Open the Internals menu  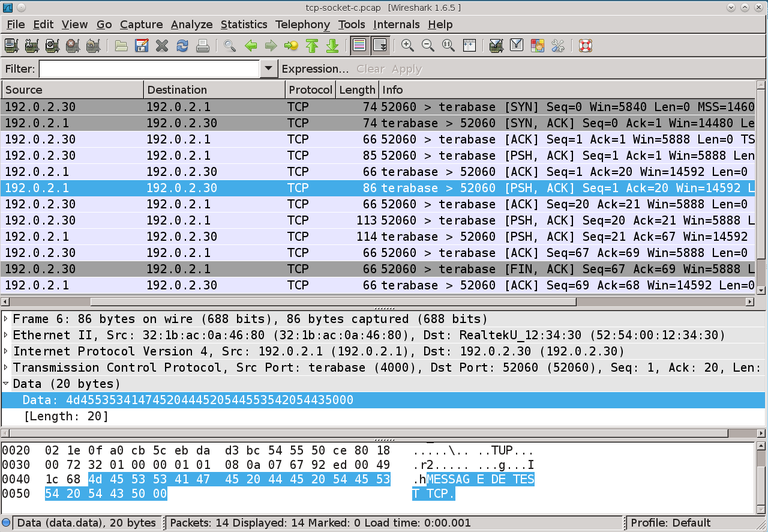click(x=396, y=24)
